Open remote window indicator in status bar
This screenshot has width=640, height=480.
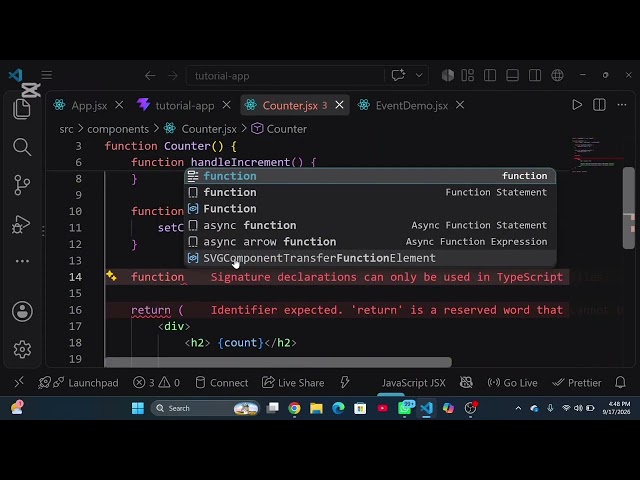[x=19, y=382]
